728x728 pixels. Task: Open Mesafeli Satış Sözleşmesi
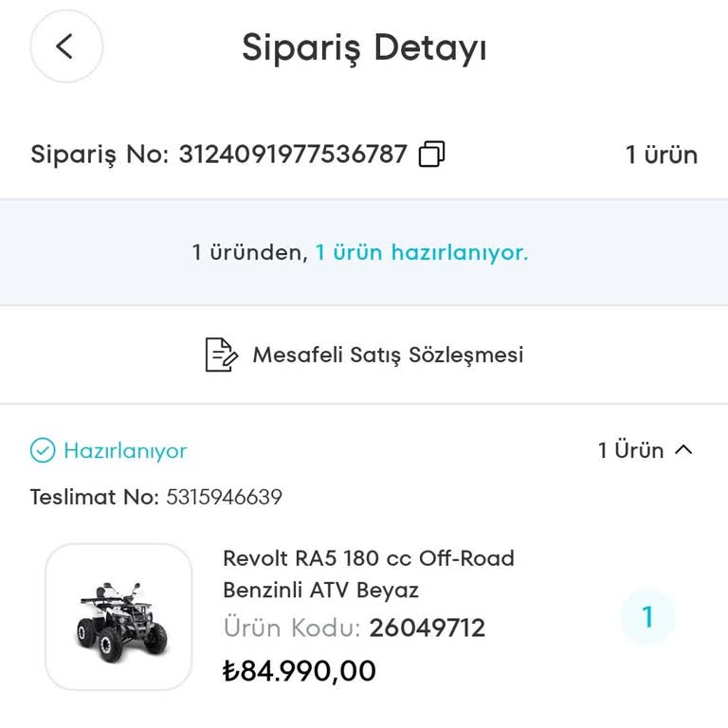pos(387,355)
